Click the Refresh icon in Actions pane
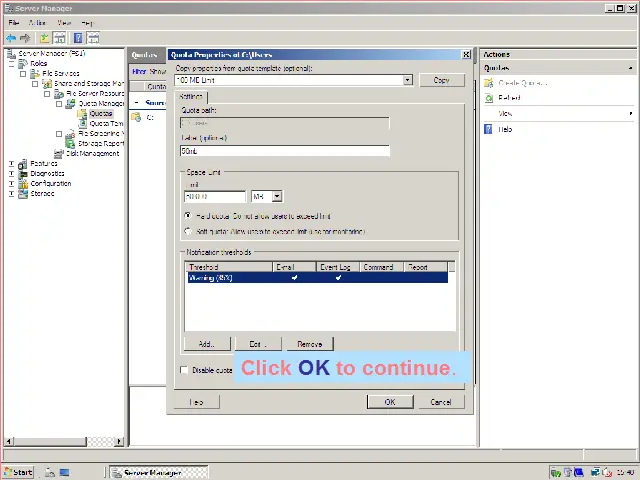 (489, 98)
